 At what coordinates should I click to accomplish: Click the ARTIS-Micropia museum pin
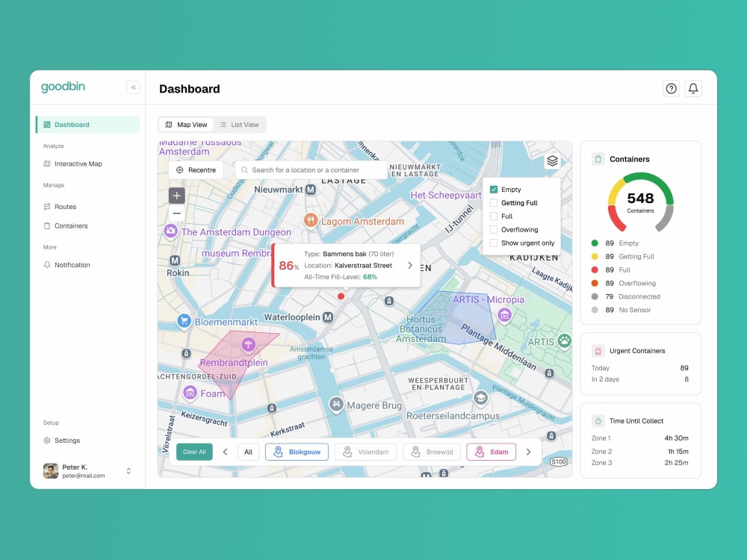504,315
